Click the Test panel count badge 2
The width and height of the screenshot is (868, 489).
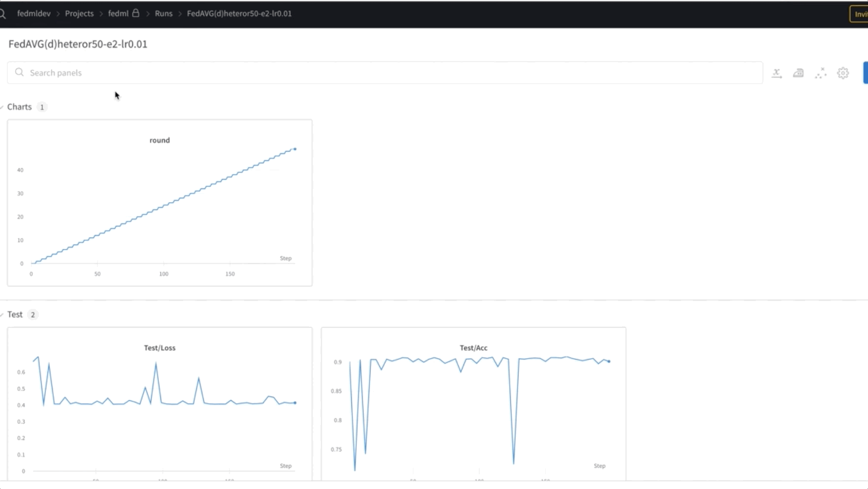click(33, 315)
